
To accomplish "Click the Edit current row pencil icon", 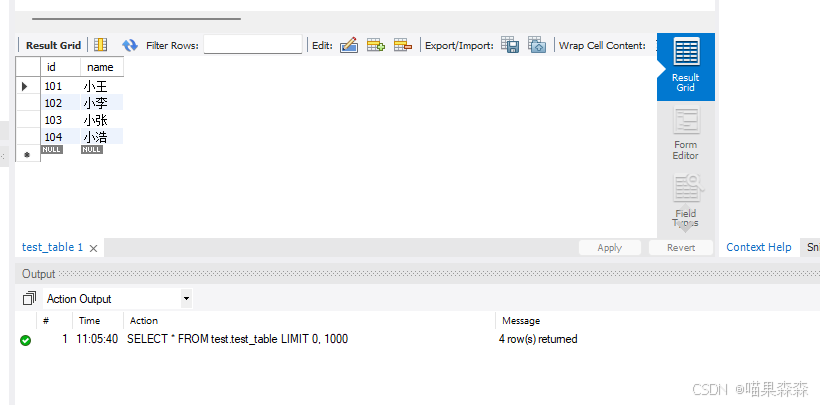I will coord(349,45).
